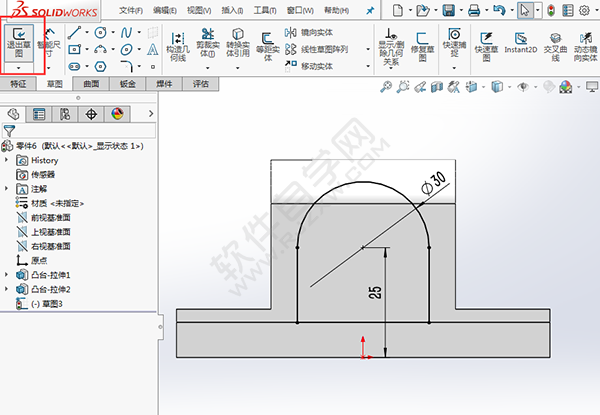The height and width of the screenshot is (415, 600).
Task: Toggle Instant2D mode
Action: pos(520,40)
